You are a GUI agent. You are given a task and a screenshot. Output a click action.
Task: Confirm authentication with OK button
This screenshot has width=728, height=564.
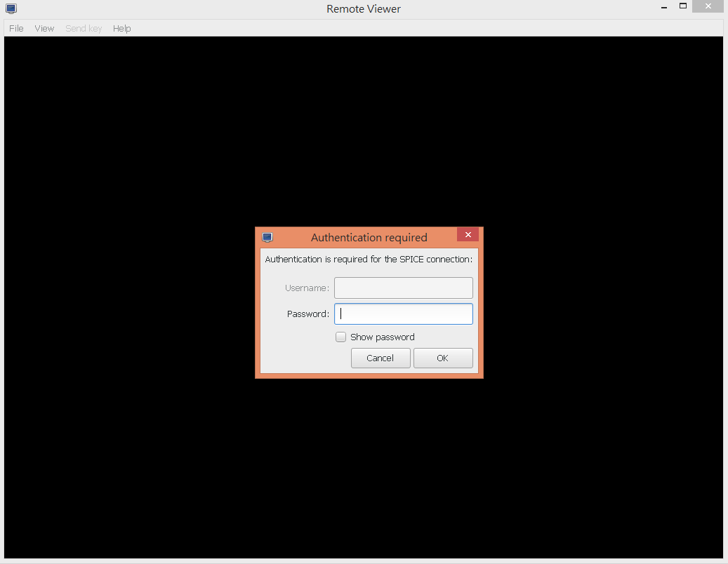point(443,358)
